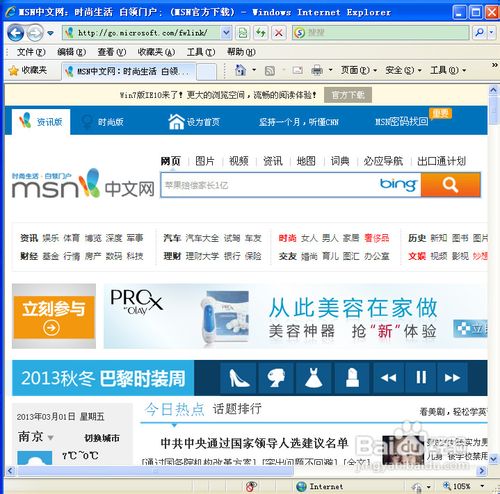The width and height of the screenshot is (500, 494).
Task: Click the Pro-X Olay banner ad
Action: [295, 316]
